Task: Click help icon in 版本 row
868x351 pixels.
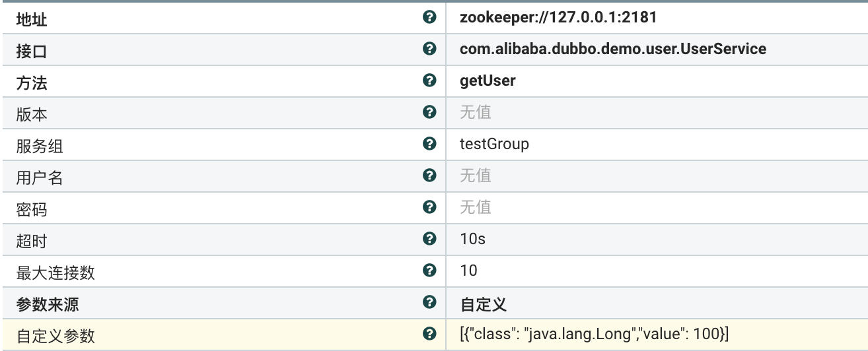Action: pyautogui.click(x=430, y=112)
